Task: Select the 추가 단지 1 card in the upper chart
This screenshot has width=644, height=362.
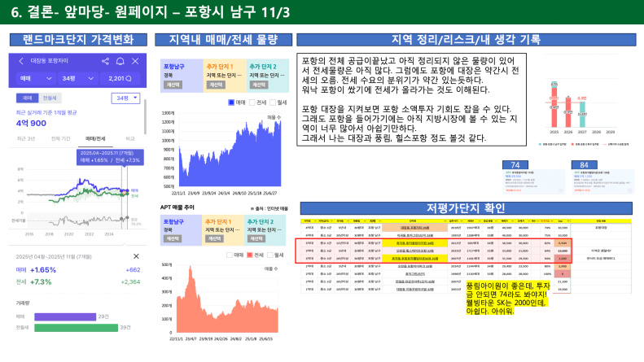Action: pyautogui.click(x=225, y=76)
